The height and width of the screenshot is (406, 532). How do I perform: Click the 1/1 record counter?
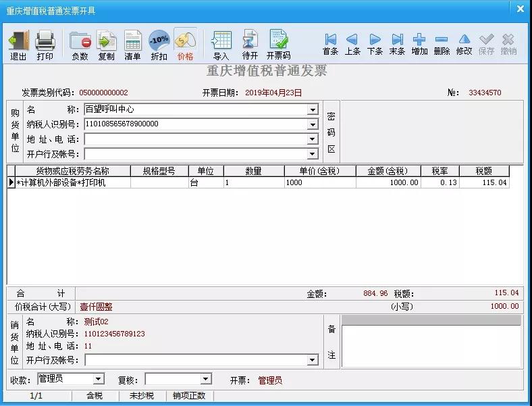point(36,395)
